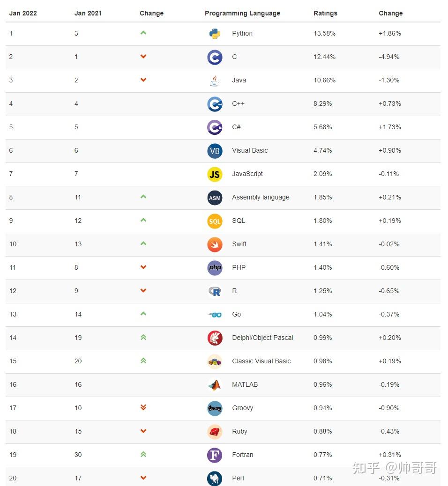Image resolution: width=448 pixels, height=486 pixels.
Task: Click the PHP purple logo icon
Action: tap(215, 268)
